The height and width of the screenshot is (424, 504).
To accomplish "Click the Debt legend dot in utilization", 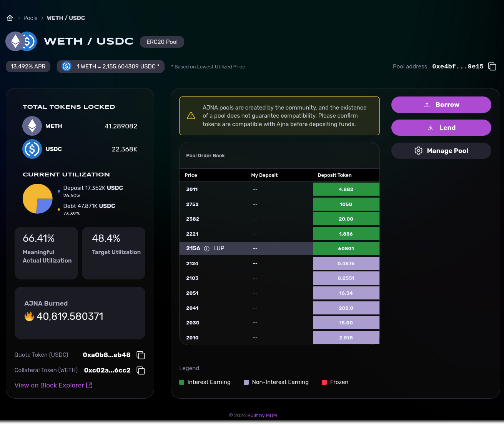I will point(59,210).
